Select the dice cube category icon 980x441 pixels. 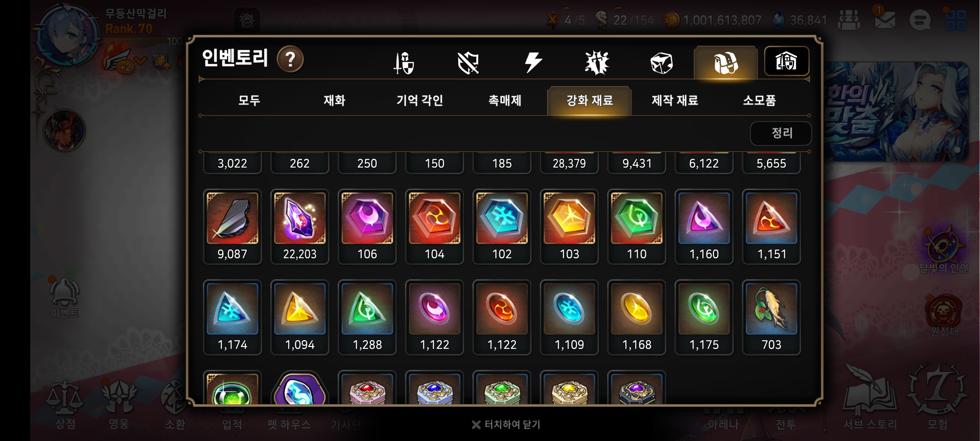point(661,63)
